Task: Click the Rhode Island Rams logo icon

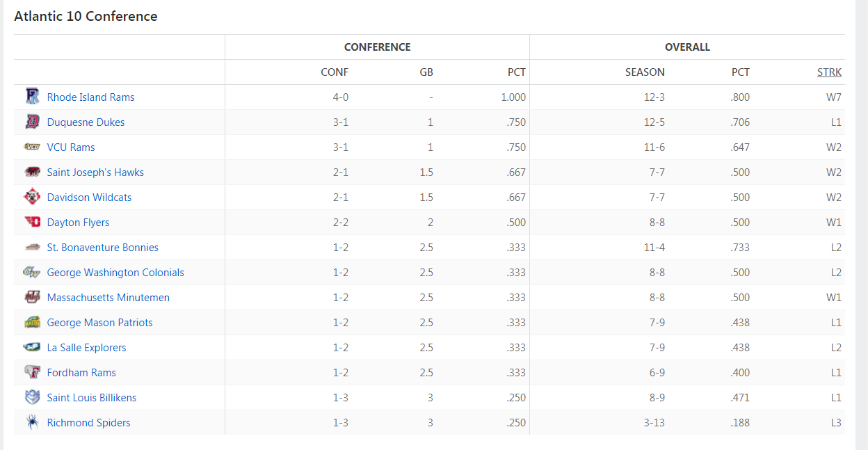Action: (x=32, y=97)
